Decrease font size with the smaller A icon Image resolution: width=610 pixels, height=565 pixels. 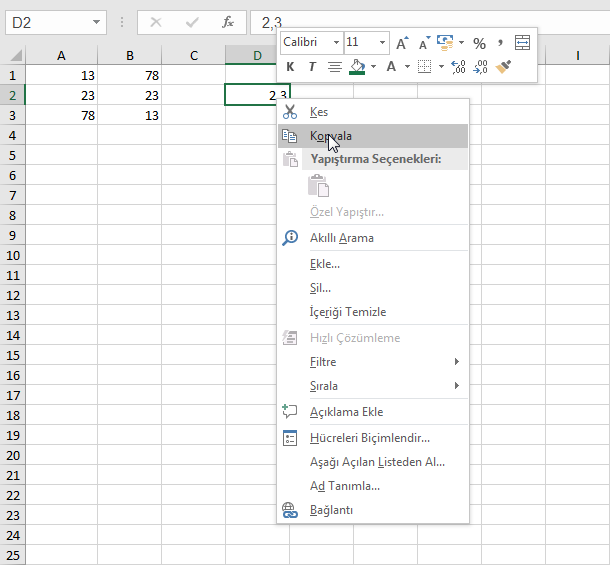424,42
